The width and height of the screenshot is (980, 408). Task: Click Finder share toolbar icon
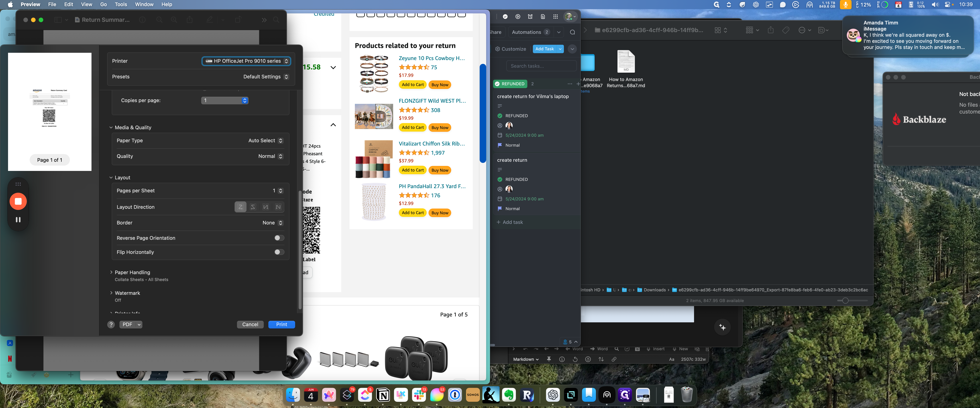tap(770, 30)
